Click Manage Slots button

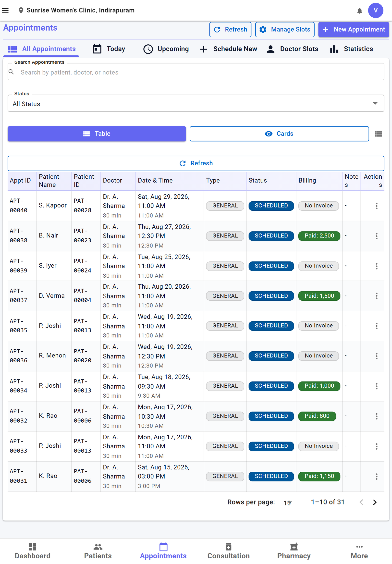(285, 29)
